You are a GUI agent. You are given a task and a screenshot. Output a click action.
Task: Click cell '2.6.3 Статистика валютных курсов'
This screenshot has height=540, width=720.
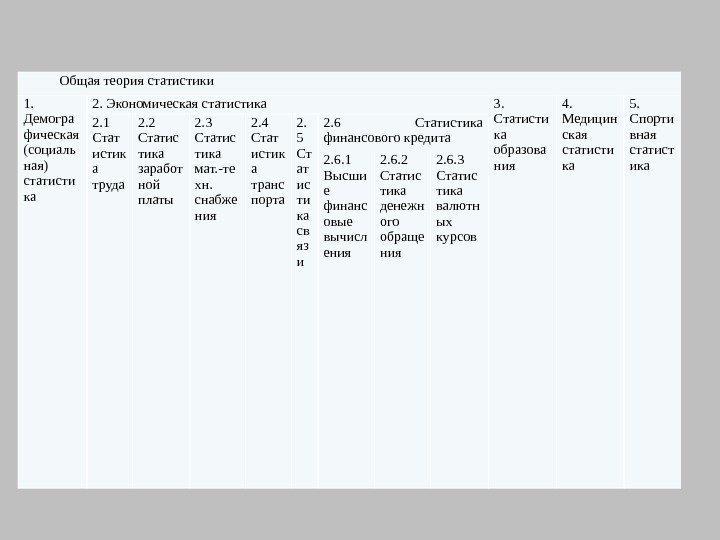pos(459,319)
